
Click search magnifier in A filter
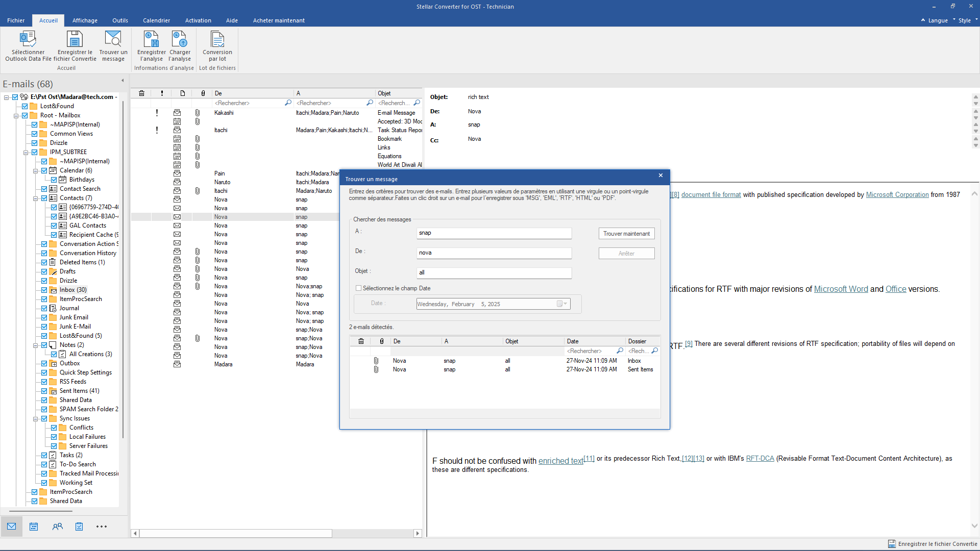pos(370,103)
